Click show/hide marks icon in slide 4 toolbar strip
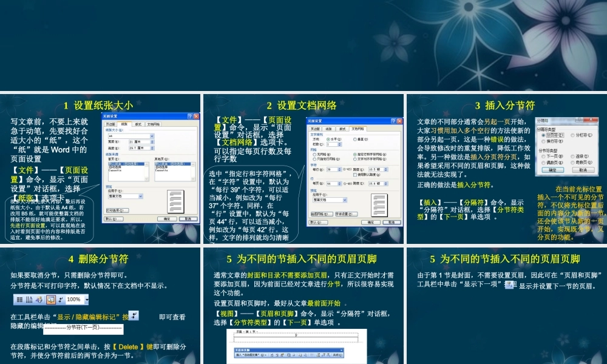607x364 pixels. (x=61, y=300)
